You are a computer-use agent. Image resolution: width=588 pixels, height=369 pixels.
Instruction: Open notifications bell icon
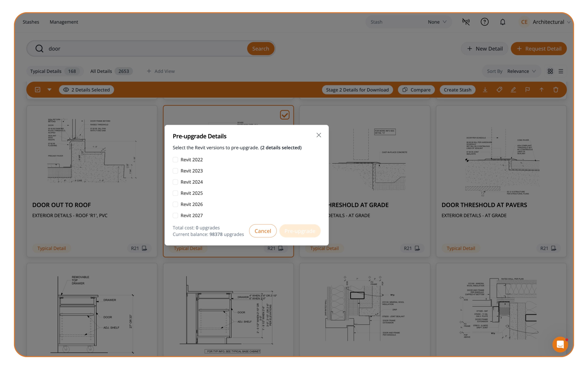(503, 22)
